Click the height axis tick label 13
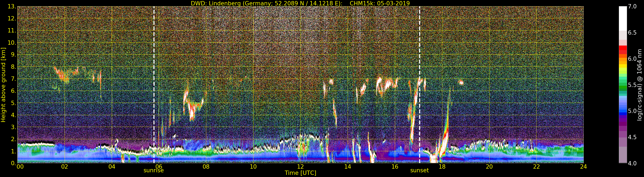The height and width of the screenshot is (177, 644). click(x=12, y=6)
